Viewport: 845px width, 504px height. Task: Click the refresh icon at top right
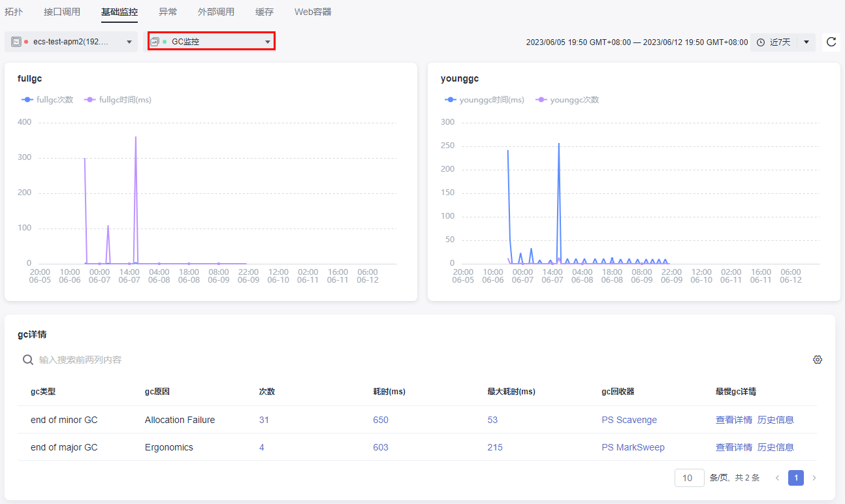point(831,42)
